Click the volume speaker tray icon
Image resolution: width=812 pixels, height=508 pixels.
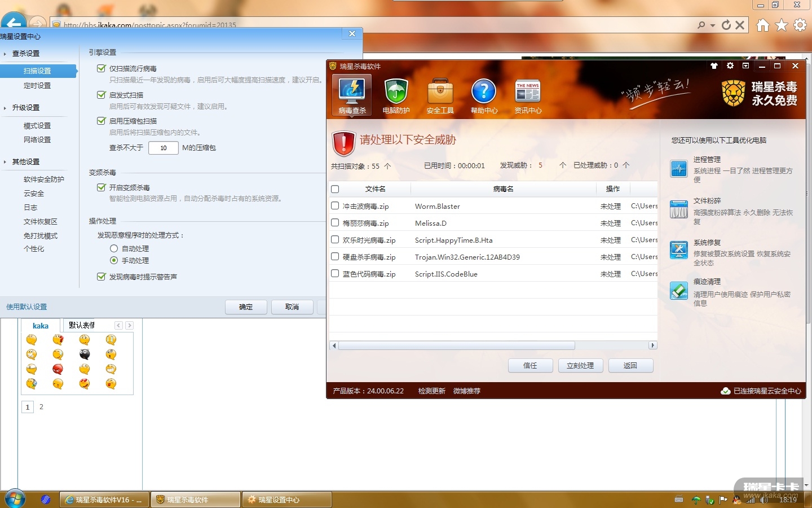[764, 500]
